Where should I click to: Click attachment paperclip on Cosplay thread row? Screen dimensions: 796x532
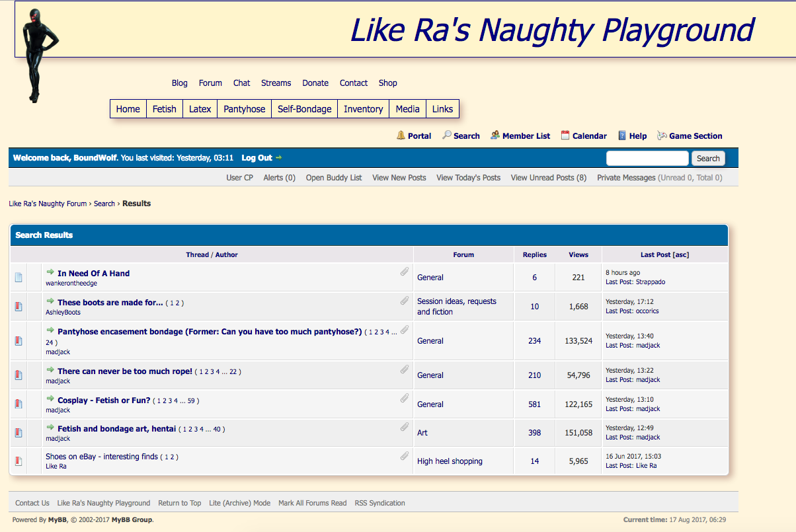404,399
